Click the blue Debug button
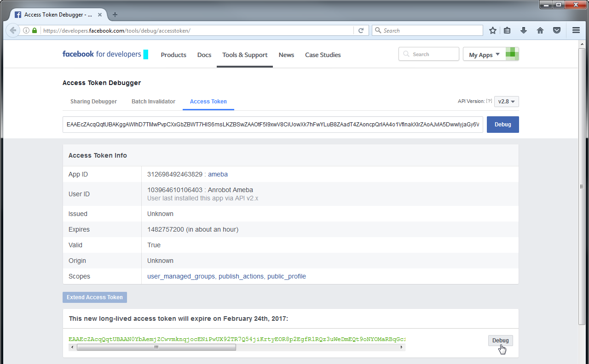Image resolution: width=589 pixels, height=364 pixels. point(502,125)
